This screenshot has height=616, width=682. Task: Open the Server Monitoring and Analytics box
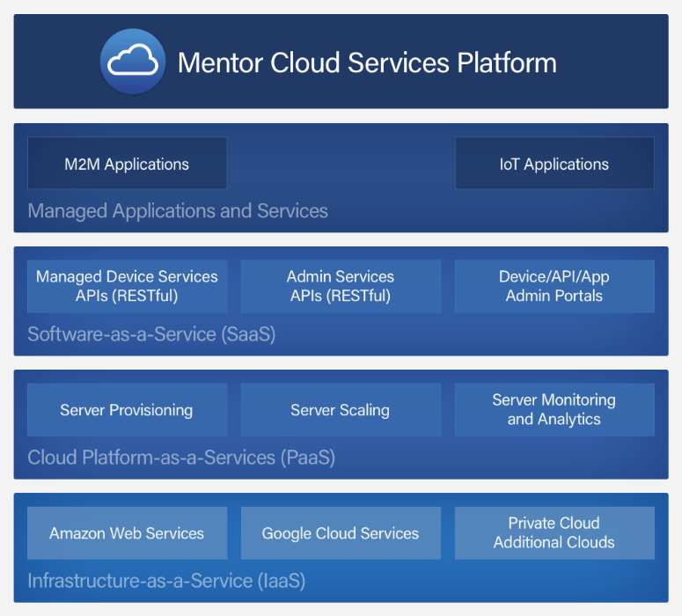pyautogui.click(x=554, y=409)
